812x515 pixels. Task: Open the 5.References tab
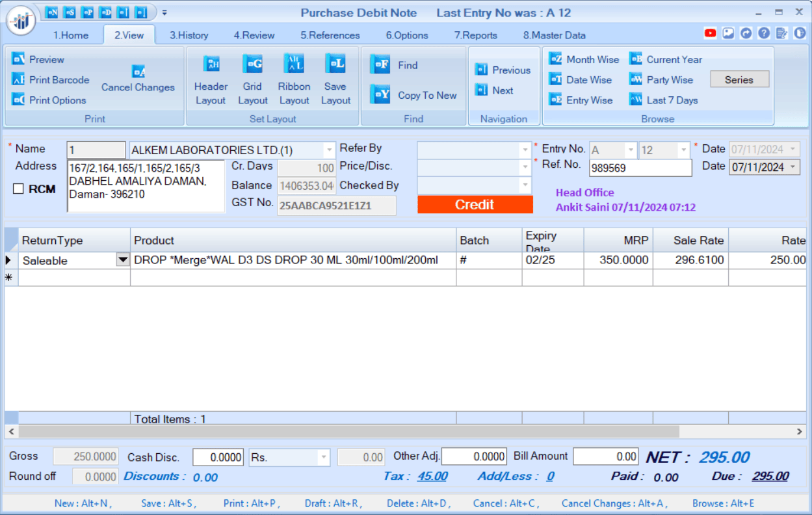(330, 35)
